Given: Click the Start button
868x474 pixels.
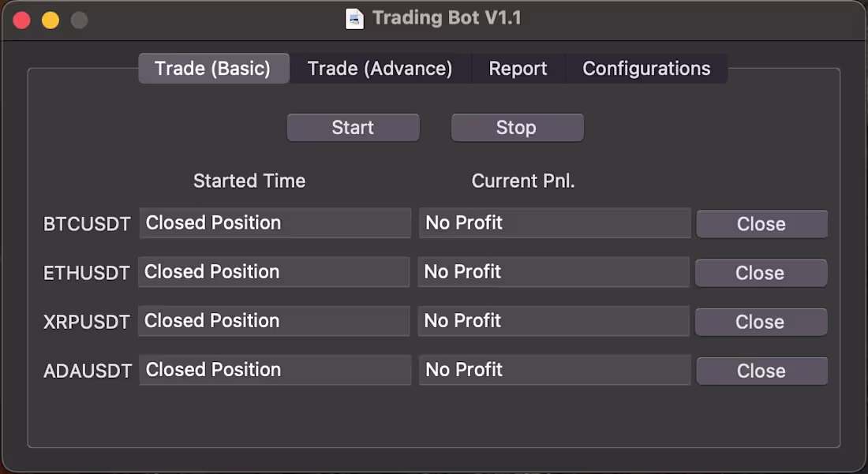Looking at the screenshot, I should (353, 127).
